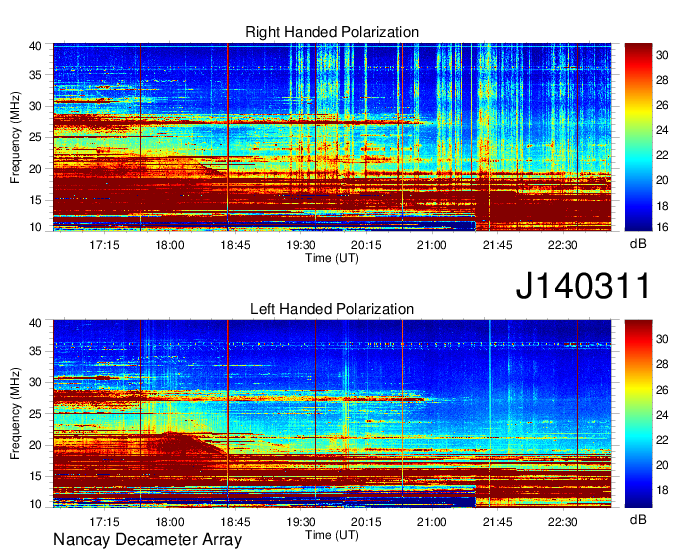Click the 21:45 time tick of the top plot
The width and height of the screenshot is (680, 552).
(x=497, y=245)
